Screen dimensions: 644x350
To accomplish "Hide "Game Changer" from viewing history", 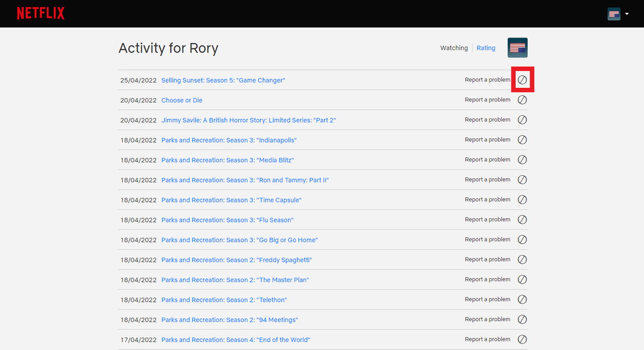I will [522, 80].
